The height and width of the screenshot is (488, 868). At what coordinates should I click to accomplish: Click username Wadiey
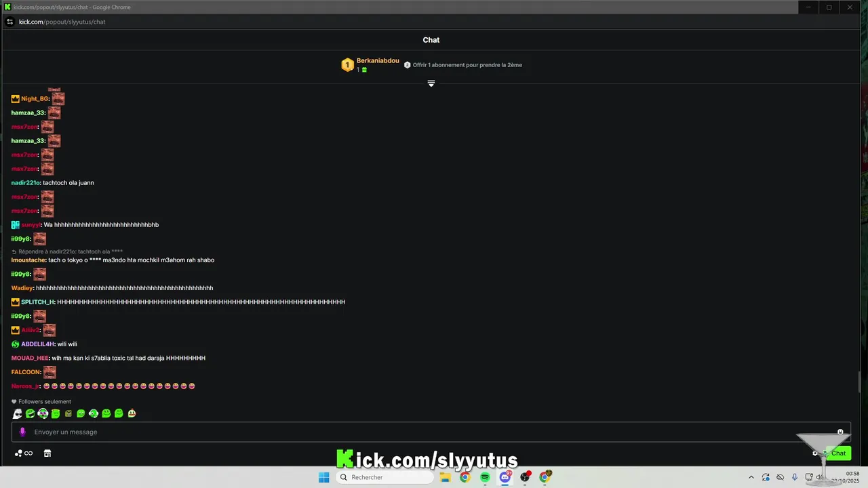(22, 288)
